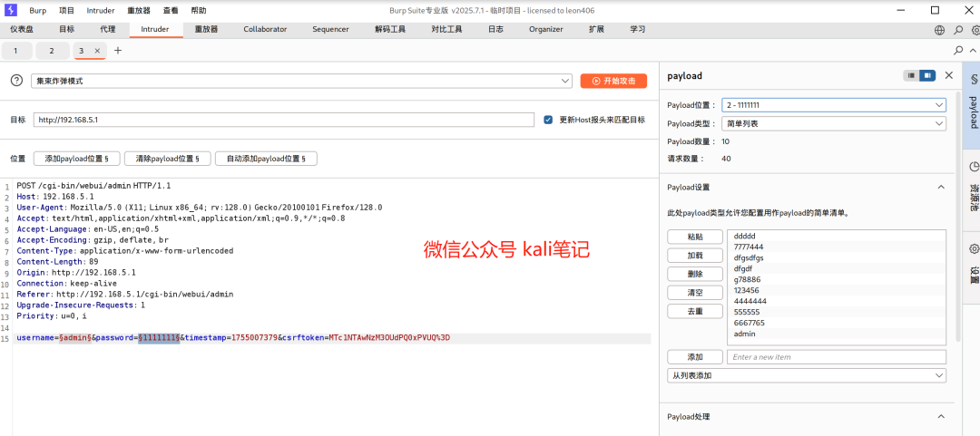Click the §admin§ payload position in request

[x=75, y=338]
